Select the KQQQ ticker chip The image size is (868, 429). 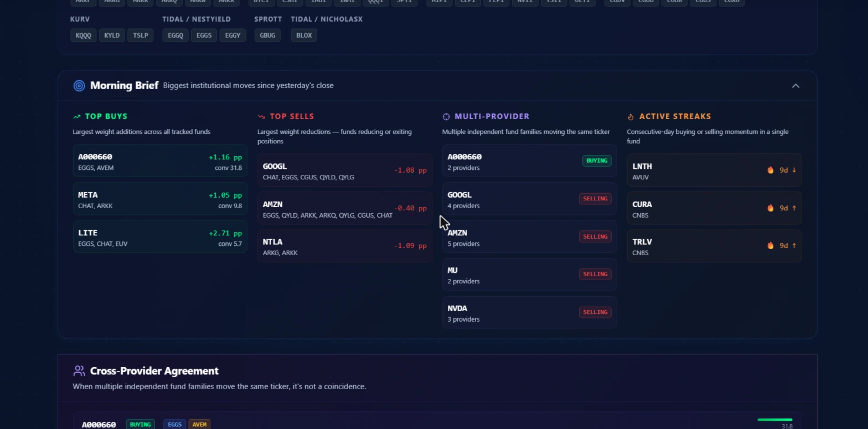pos(83,35)
